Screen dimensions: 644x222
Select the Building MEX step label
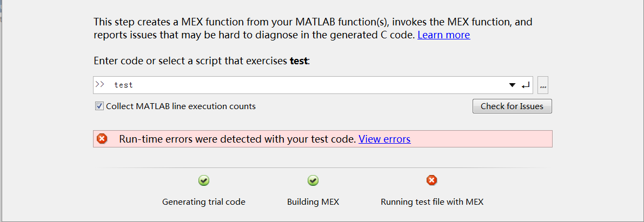[x=313, y=202]
